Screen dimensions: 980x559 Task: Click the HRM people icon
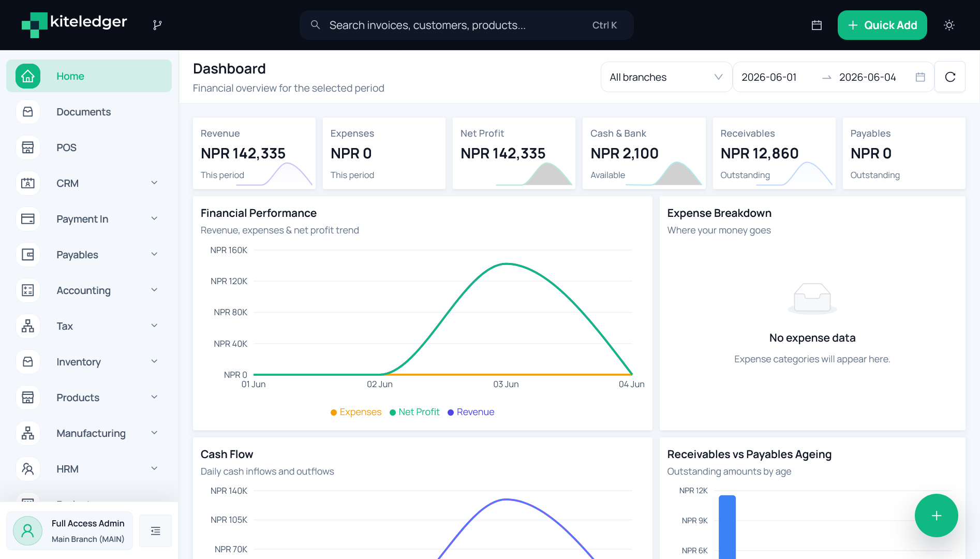coord(28,469)
